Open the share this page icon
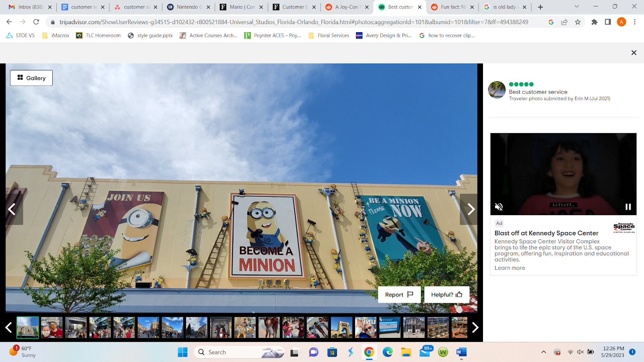The image size is (644, 362). [x=564, y=22]
